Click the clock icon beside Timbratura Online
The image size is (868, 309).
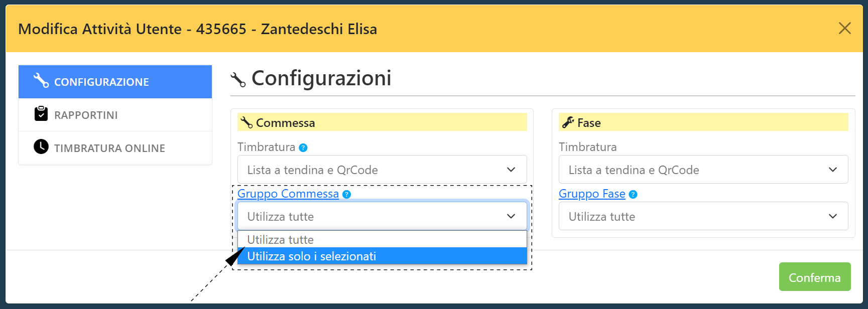click(x=41, y=146)
